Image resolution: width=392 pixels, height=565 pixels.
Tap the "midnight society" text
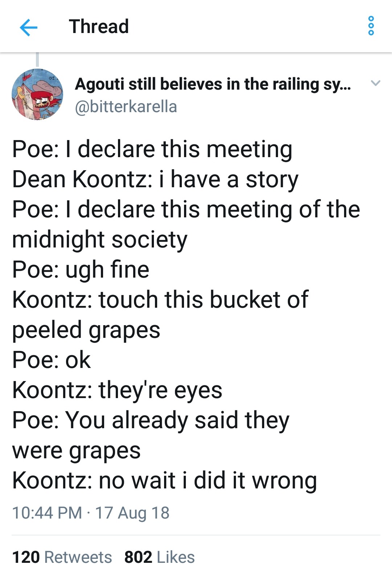100,239
